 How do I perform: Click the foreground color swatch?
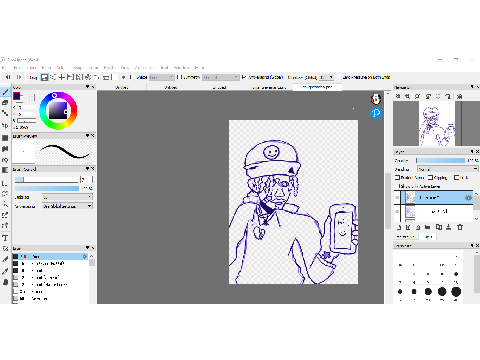[x=17, y=96]
